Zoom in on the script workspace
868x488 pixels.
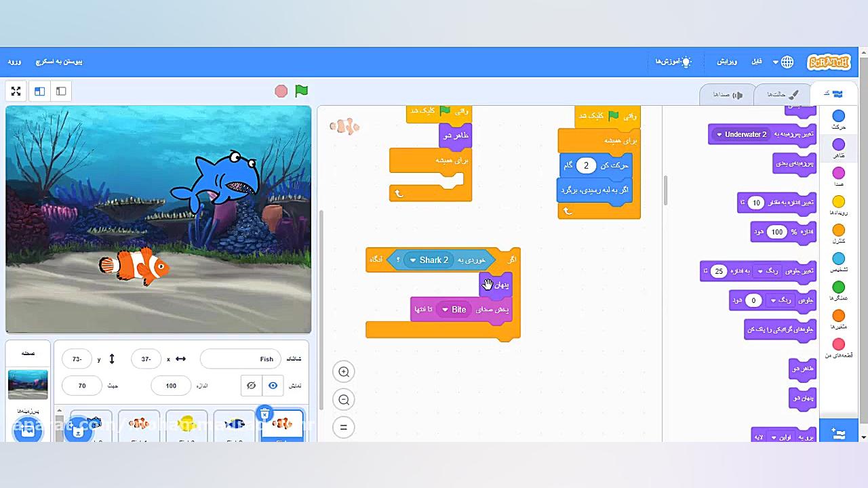click(x=344, y=371)
